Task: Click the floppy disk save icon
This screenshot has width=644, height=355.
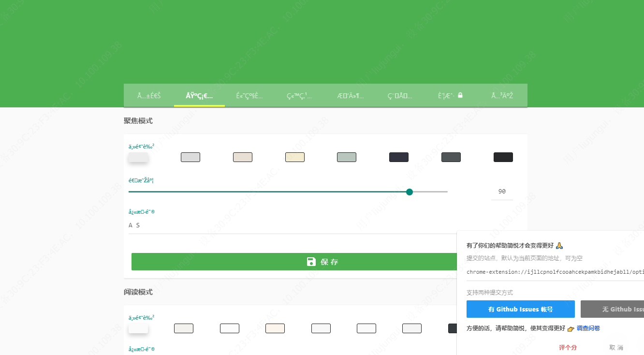Action: coord(311,262)
